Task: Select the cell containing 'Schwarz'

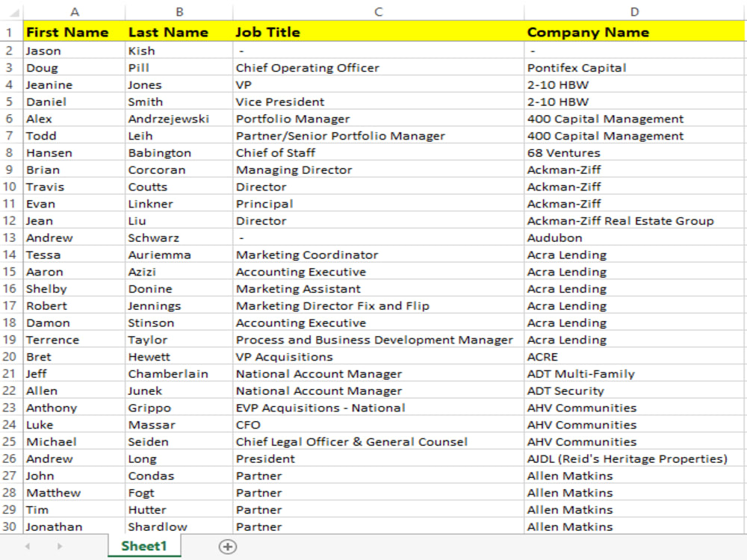Action: 179,237
